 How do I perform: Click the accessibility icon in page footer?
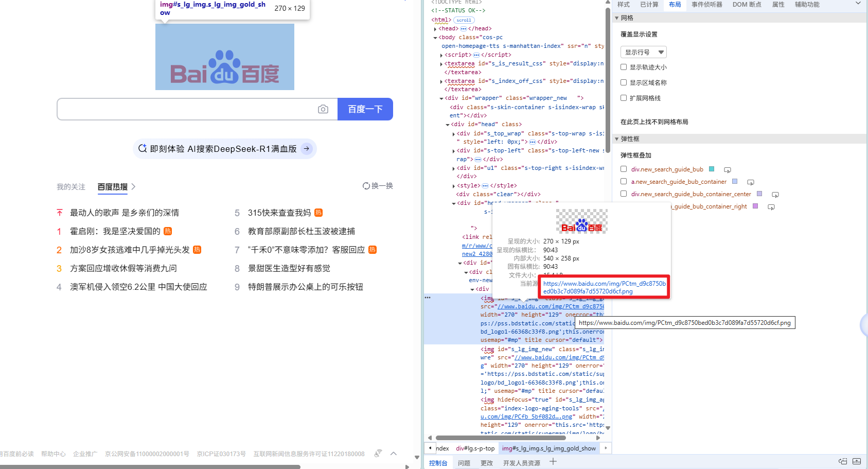pos(378,454)
